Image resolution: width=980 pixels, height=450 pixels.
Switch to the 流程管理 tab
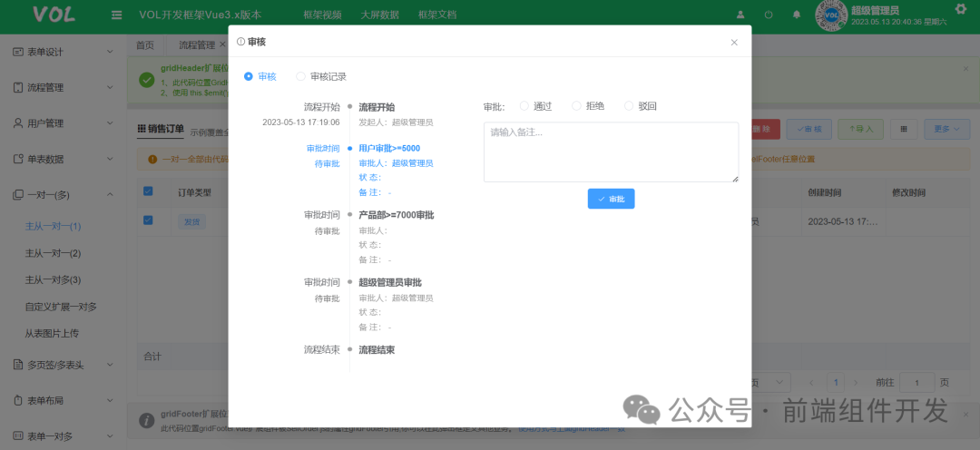click(198, 45)
